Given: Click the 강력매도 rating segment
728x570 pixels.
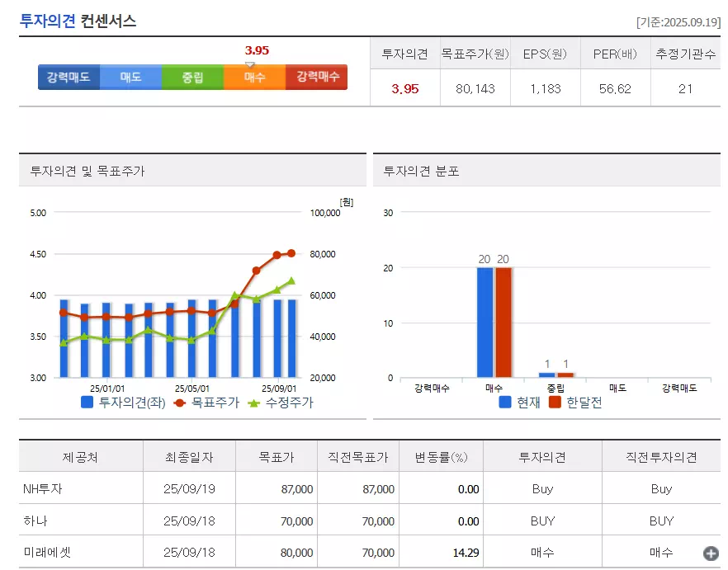Looking at the screenshot, I should tap(69, 77).
